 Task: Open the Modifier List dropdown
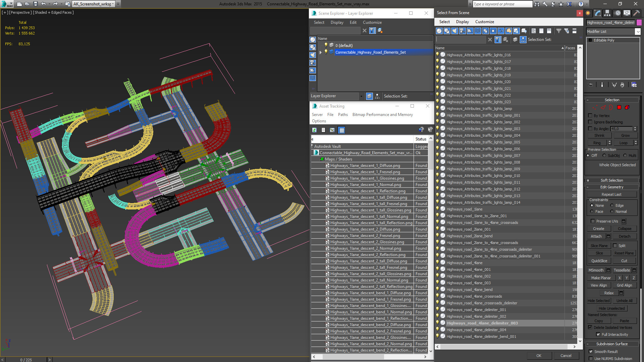tap(637, 32)
